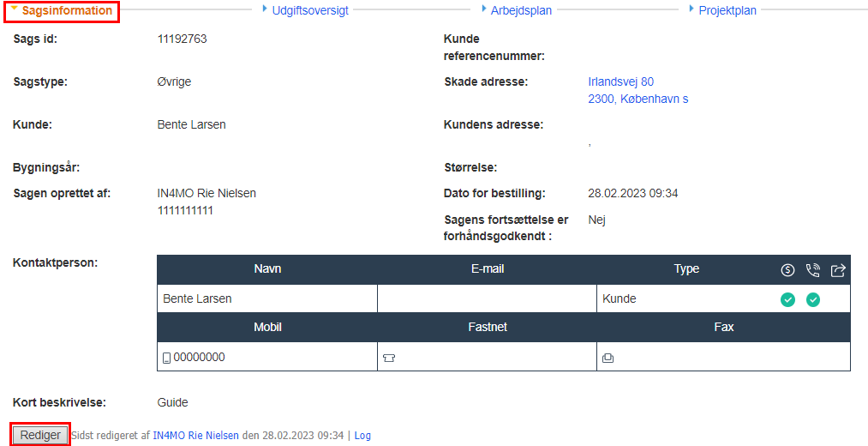Click the landline phone icon under Fastnet
The width and height of the screenshot is (868, 446).
388,359
